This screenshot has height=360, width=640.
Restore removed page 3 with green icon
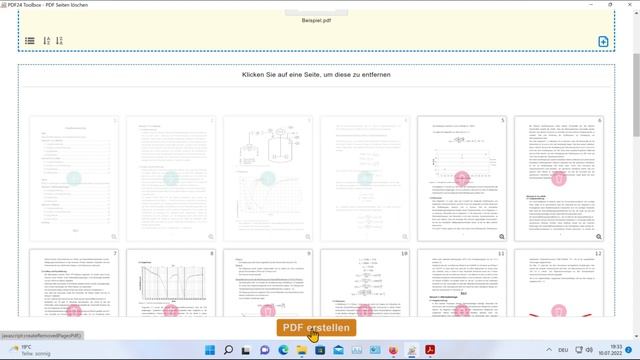click(268, 179)
